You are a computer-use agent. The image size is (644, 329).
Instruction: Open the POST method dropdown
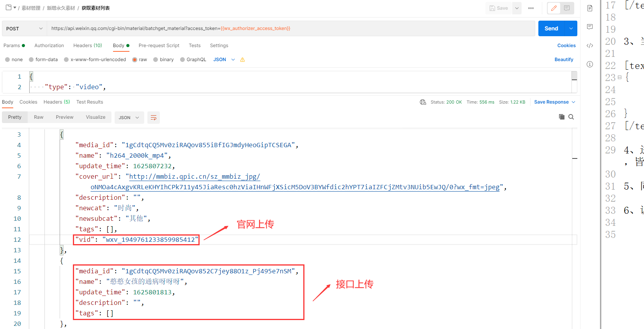(x=24, y=28)
